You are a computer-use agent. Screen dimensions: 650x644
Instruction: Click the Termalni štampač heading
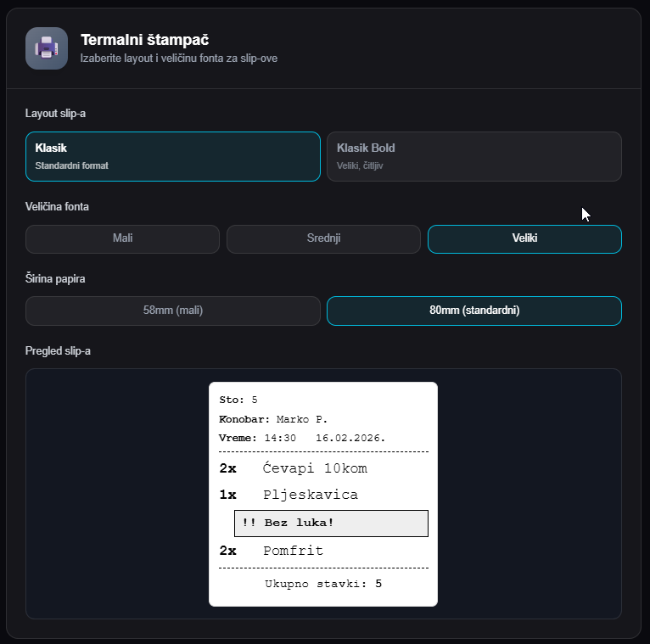click(x=144, y=40)
